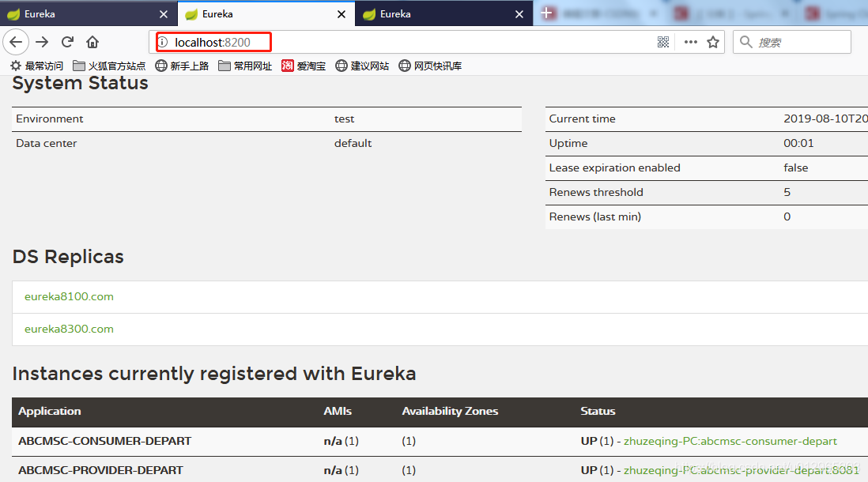868x482 pixels.
Task: Open the eureka8300.com replica link
Action: [x=69, y=329]
